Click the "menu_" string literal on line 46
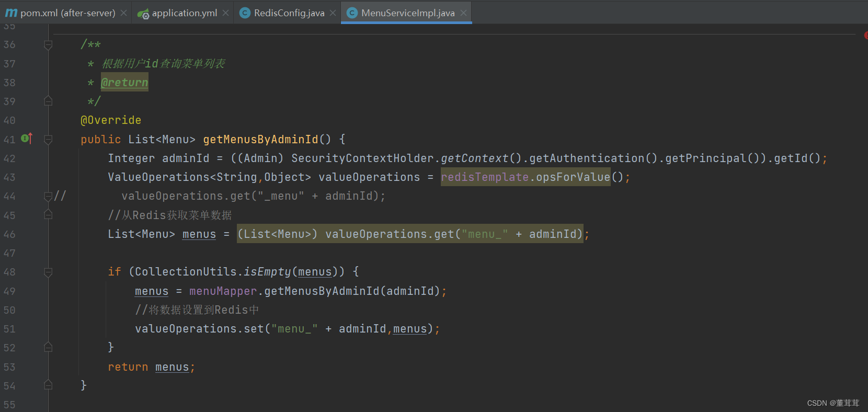 click(485, 234)
